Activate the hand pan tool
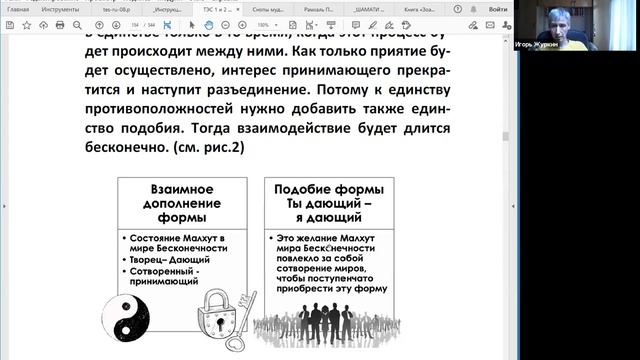 (x=209, y=25)
